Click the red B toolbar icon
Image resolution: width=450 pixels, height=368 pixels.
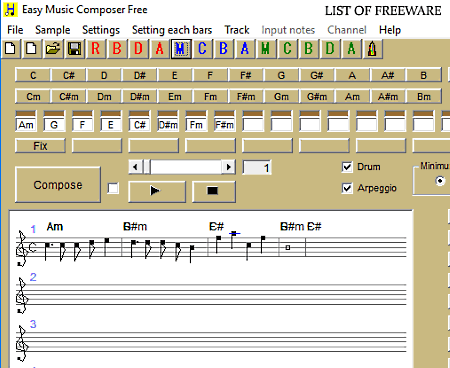pos(117,49)
